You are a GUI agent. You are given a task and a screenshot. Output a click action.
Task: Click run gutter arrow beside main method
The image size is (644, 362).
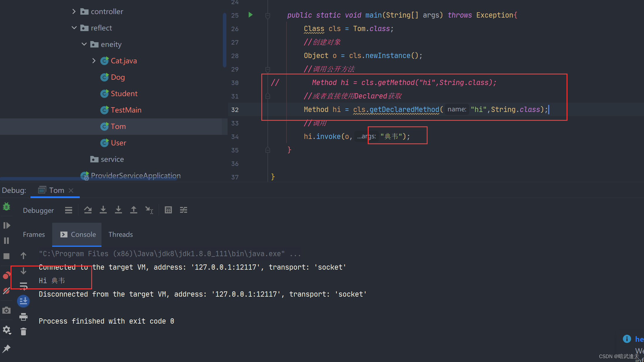250,15
